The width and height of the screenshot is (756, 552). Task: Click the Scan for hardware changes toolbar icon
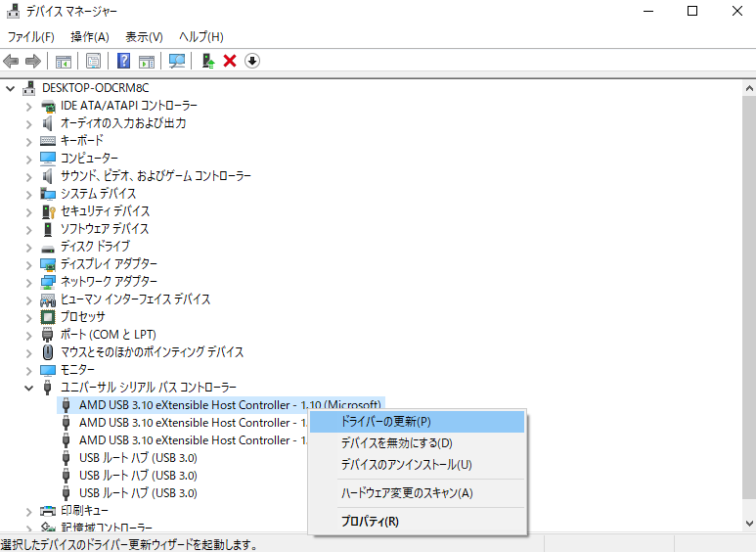pyautogui.click(x=177, y=61)
